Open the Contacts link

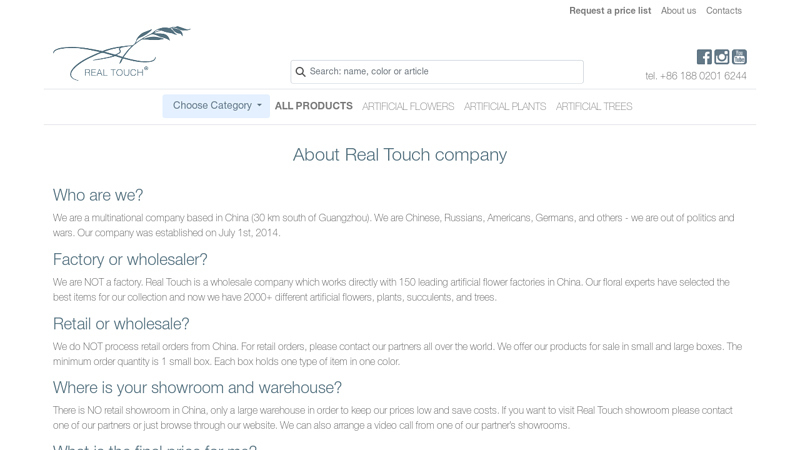[x=723, y=11]
